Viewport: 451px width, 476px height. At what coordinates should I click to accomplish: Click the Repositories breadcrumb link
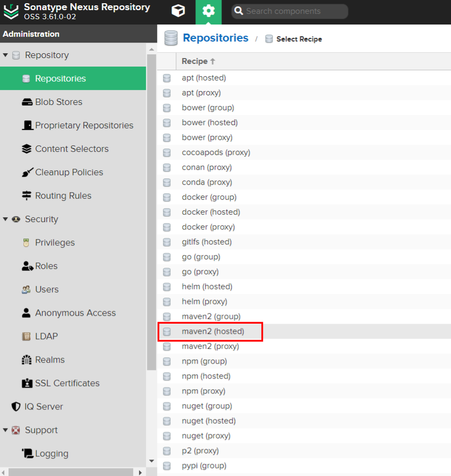coord(215,38)
